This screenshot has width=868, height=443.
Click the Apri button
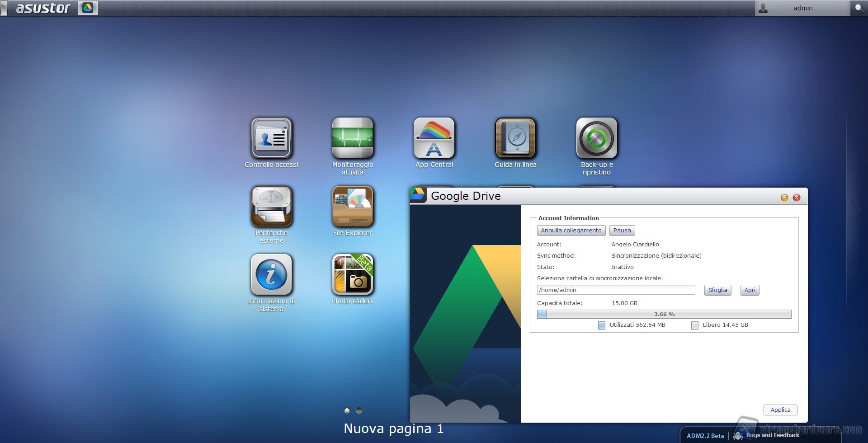click(750, 290)
